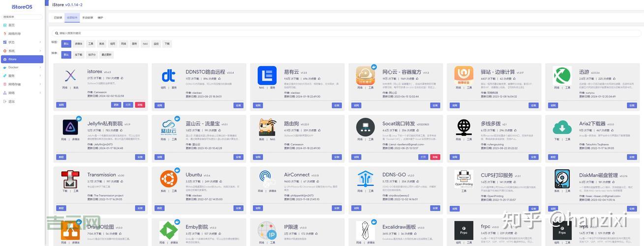Sort apps by 按评分
The image size is (644, 246).
[92, 55]
